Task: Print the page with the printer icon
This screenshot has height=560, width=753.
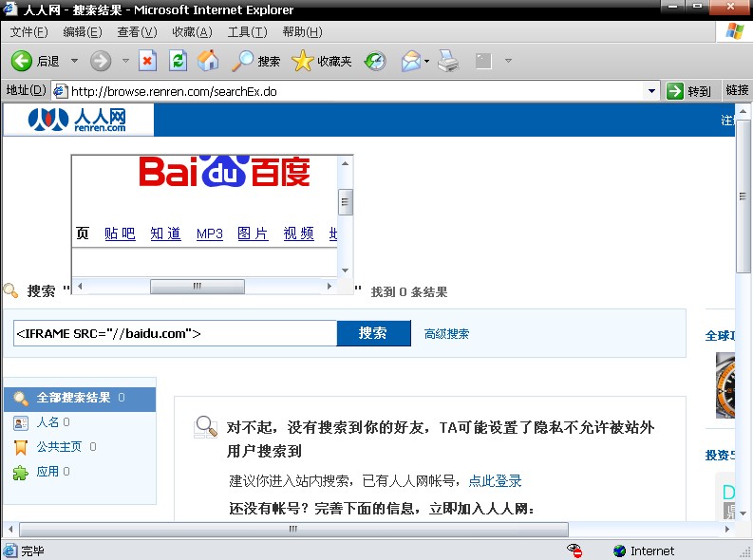Action: pos(448,61)
